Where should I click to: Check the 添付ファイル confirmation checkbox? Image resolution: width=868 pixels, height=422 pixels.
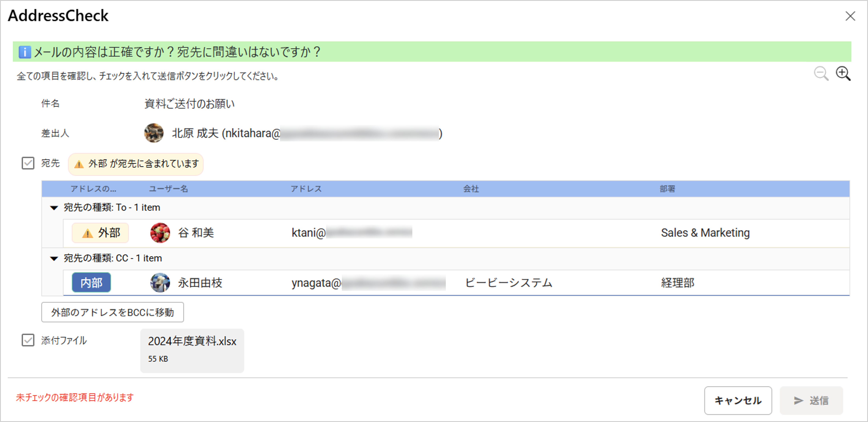click(x=28, y=340)
